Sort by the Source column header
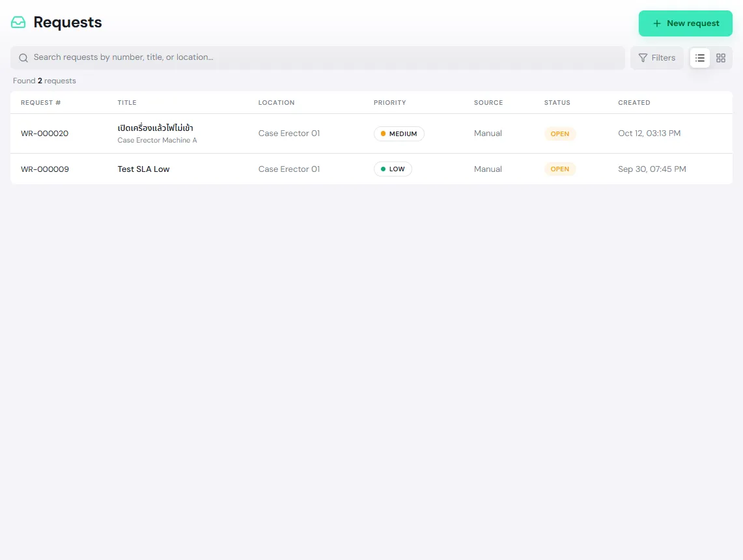This screenshot has width=743, height=560. tap(488, 102)
